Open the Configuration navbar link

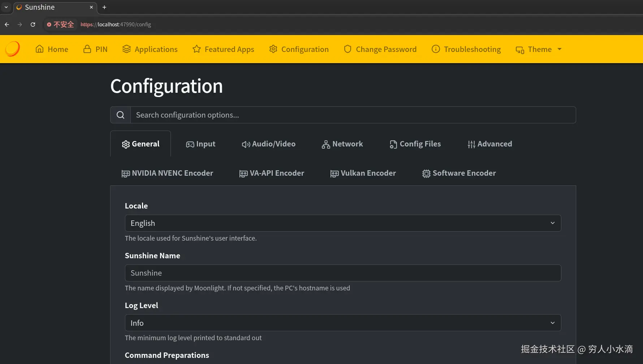299,49
